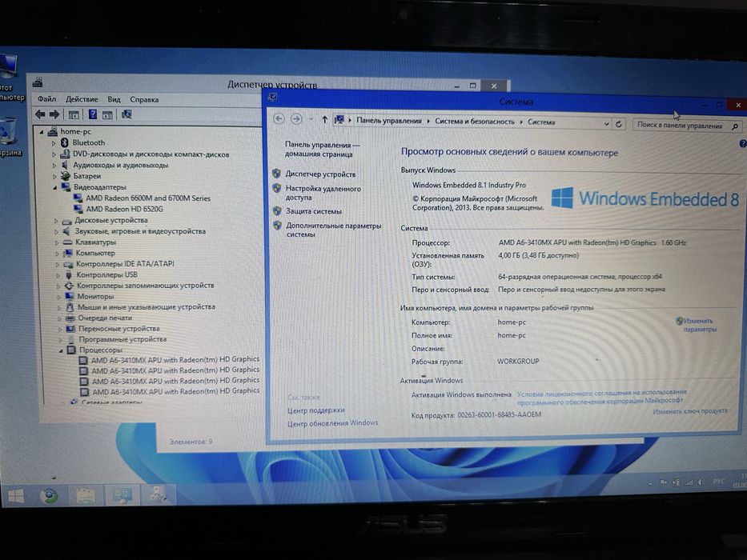
Task: Expand the Bluetooth category arrow
Action: click(54, 143)
